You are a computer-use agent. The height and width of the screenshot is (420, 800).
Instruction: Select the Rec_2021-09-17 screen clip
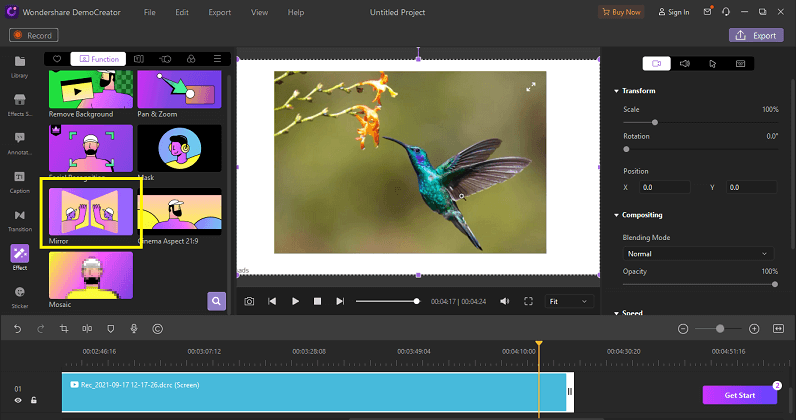click(x=318, y=391)
